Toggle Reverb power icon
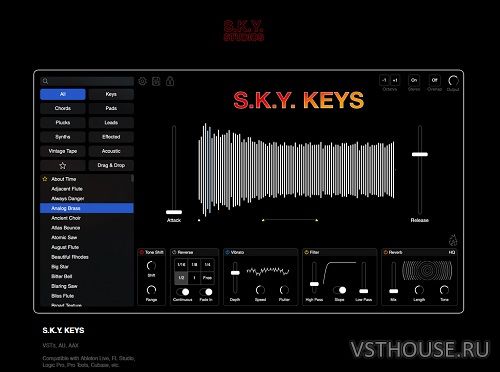This screenshot has width=500, height=372. tap(385, 252)
